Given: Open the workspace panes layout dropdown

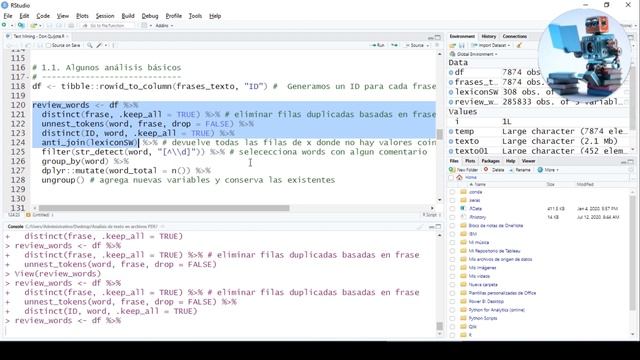Looking at the screenshot, I should (147, 25).
